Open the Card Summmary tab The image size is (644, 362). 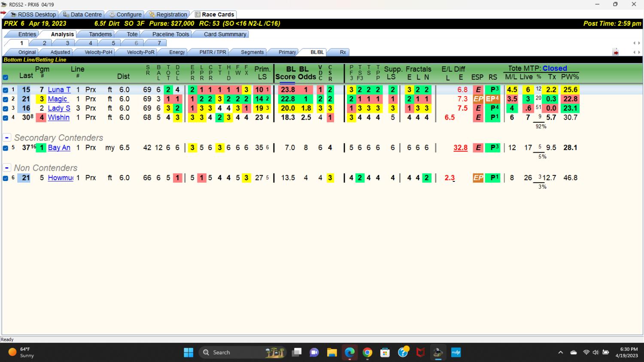[x=225, y=34]
